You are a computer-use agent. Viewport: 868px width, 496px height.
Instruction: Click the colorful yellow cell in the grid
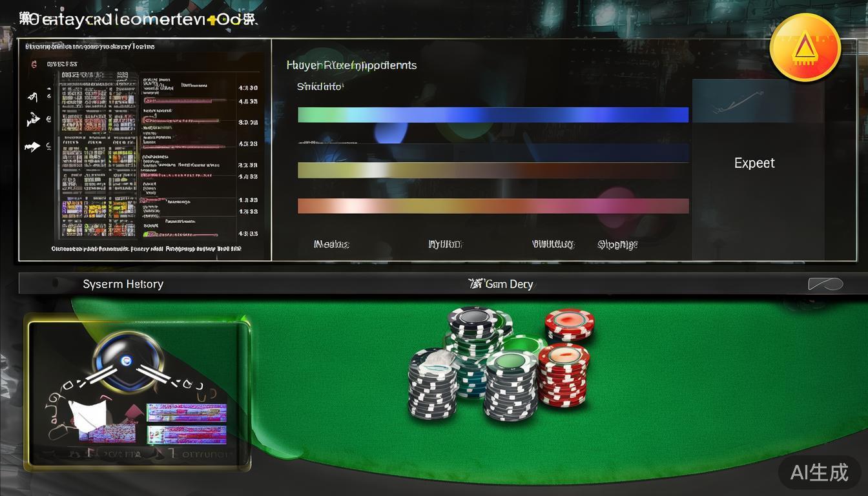tap(96, 209)
